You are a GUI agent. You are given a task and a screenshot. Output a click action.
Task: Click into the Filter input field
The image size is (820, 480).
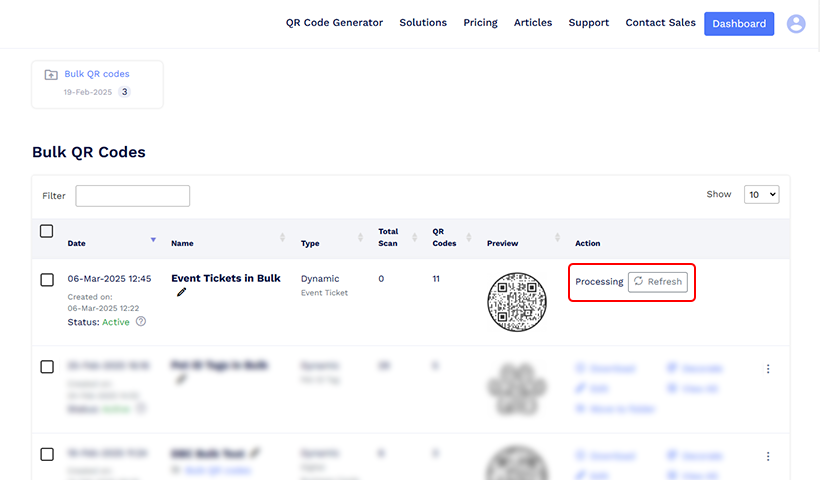pos(132,196)
